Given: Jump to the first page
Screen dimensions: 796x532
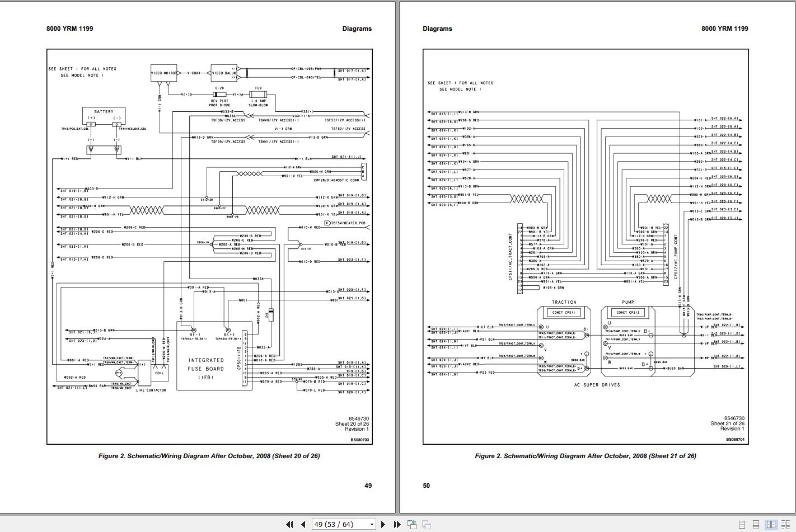Looking at the screenshot, I should point(289,524).
